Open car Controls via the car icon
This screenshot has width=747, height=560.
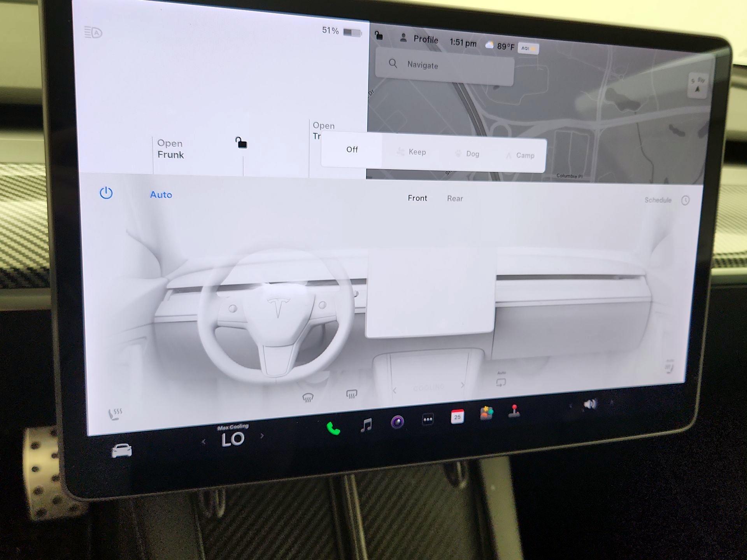[122, 451]
